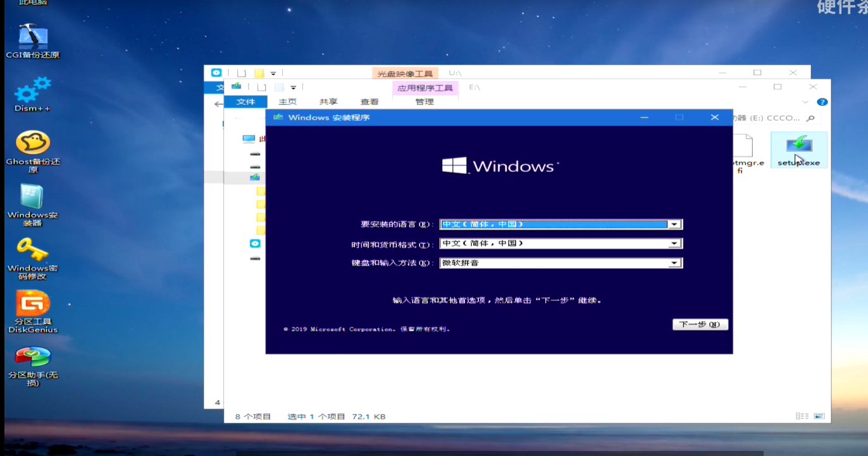This screenshot has height=456, width=868.
Task: Expand E:\ quick access toolbar customize arrow
Action: coord(293,87)
